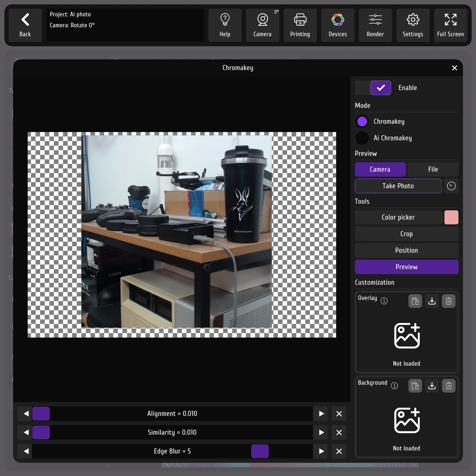This screenshot has width=476, height=476.
Task: Open the Devices menu
Action: click(338, 25)
